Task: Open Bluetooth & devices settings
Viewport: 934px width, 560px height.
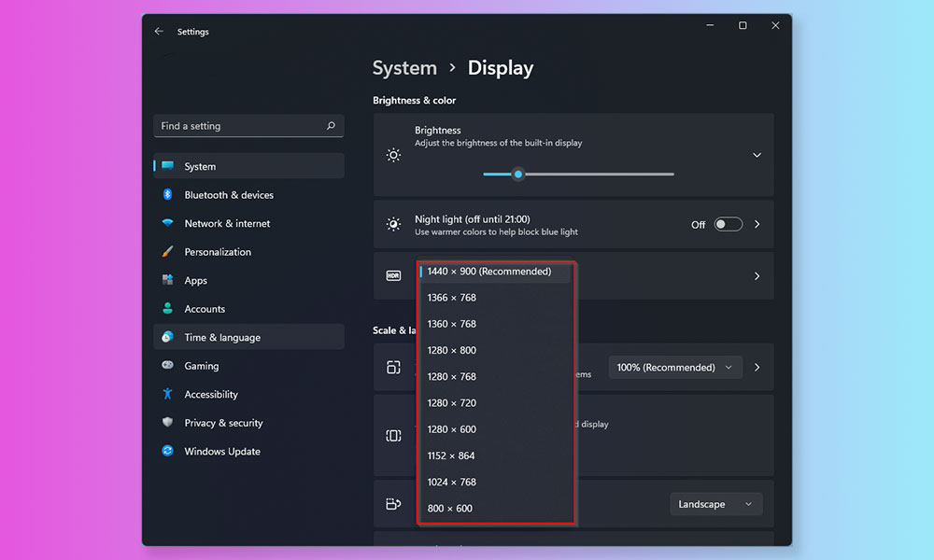Action: click(x=248, y=195)
